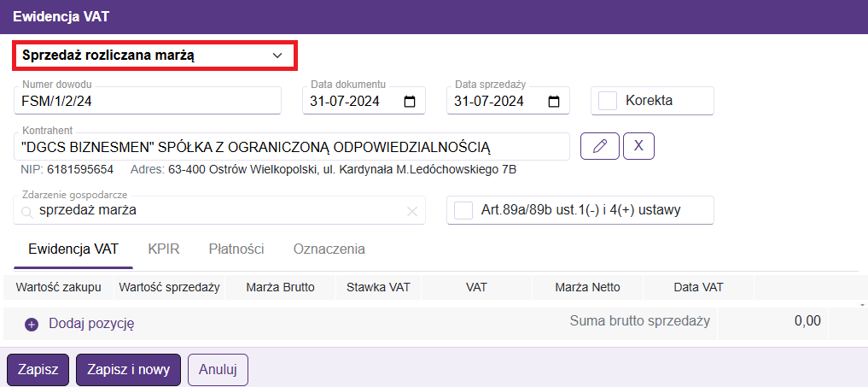Screen dimensions: 868x387
Task: Click the search magnifier in Zdarzenie gospodarcze
Action: coord(26,212)
